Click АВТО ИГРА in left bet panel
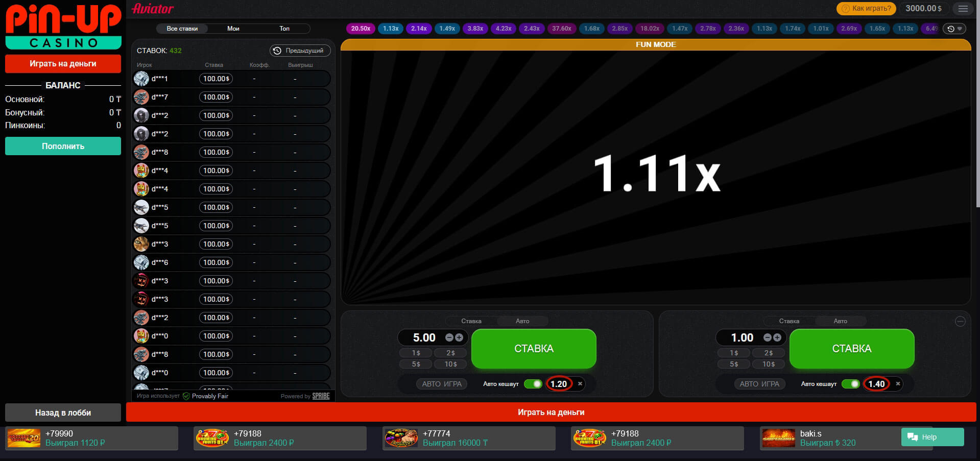Screen dimensions: 980x461 coord(442,384)
